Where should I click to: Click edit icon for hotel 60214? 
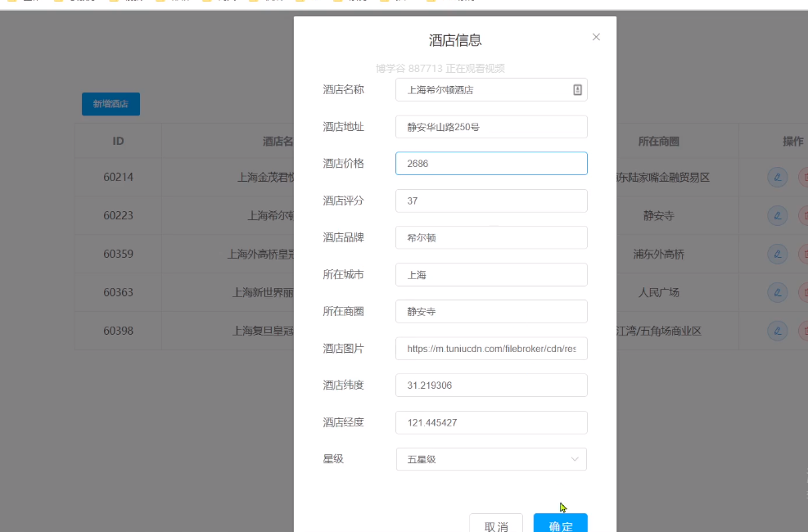click(x=777, y=177)
